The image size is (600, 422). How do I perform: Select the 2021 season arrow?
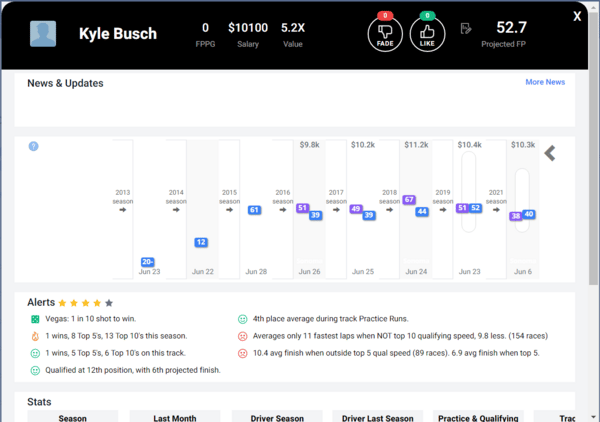[x=496, y=210]
